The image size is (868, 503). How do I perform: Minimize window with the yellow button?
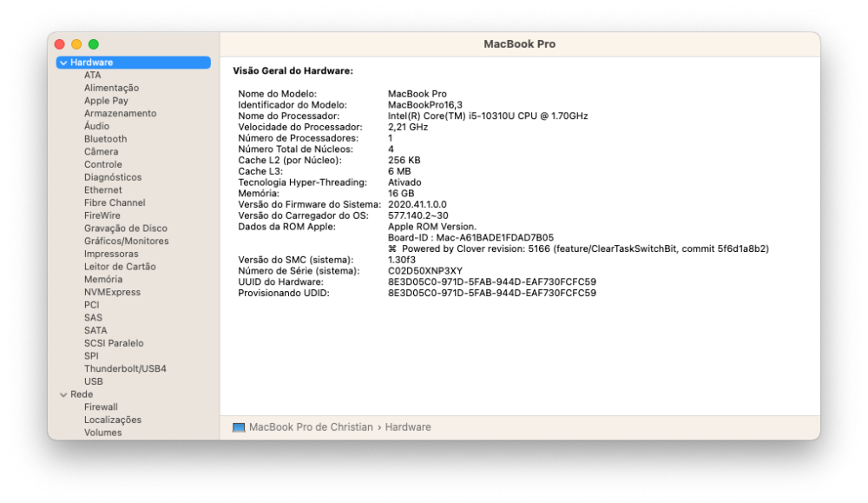point(76,44)
